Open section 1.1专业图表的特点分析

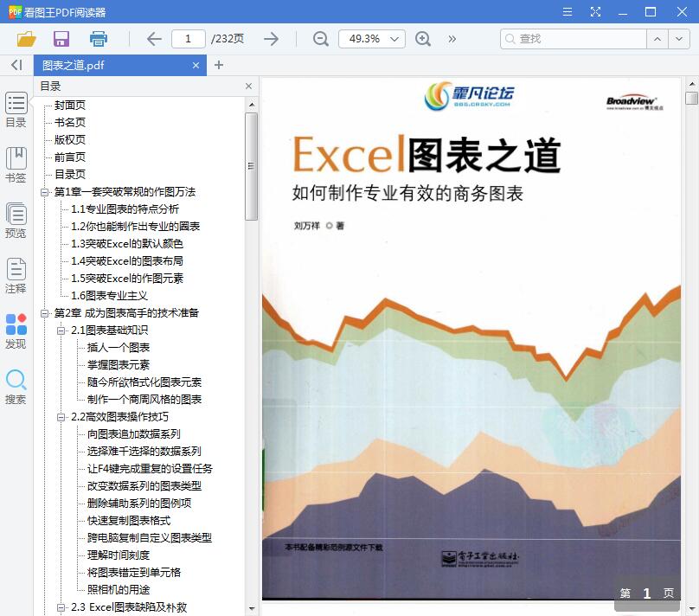pos(125,209)
